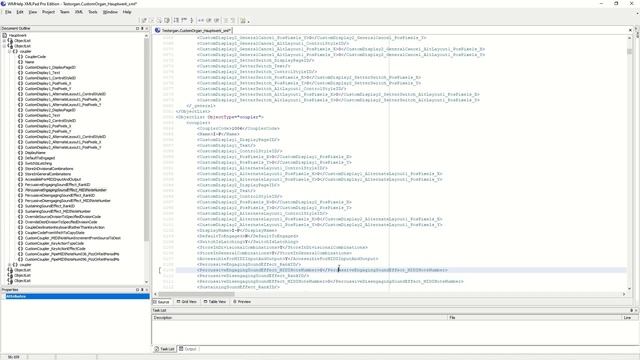Switch to the Preview tab
640x360 pixels.
tap(242, 302)
